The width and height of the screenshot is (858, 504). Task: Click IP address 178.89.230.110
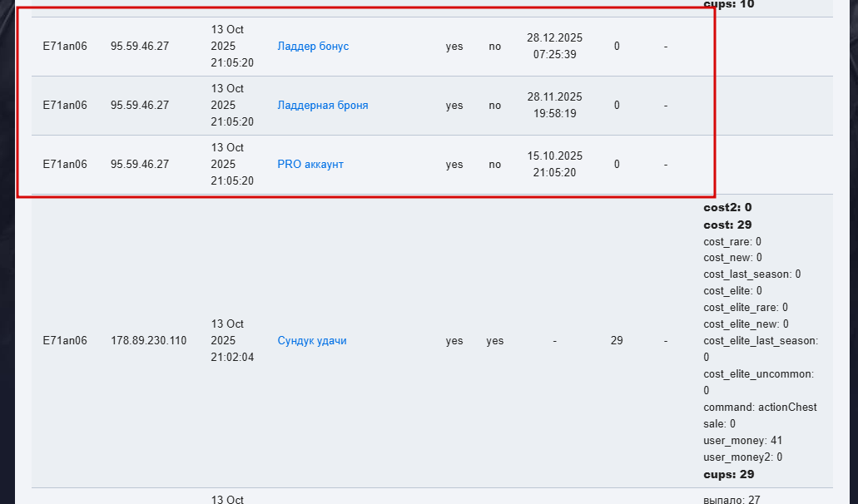(x=148, y=341)
